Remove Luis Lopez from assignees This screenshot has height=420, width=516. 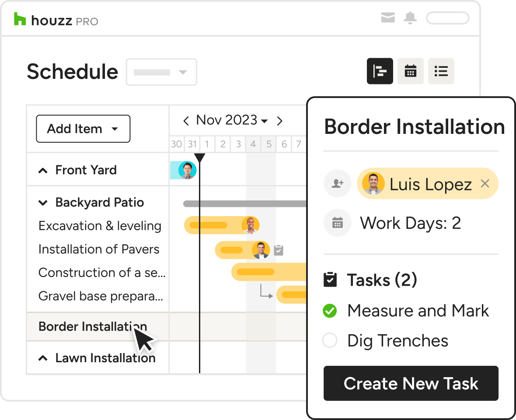[485, 184]
